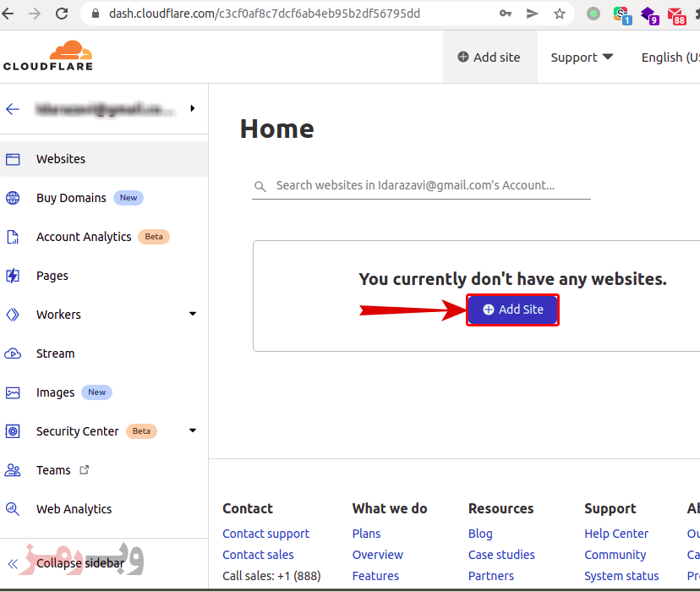
Task: Click Add site in the top header
Action: [489, 58]
